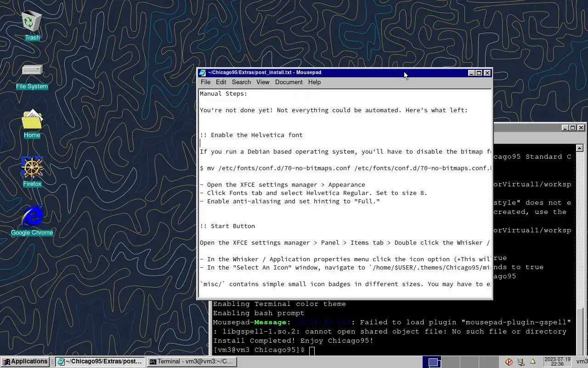Click the line starting "Open the XFCE settings manager > Panel"
This screenshot has height=368, width=588.
click(345, 243)
